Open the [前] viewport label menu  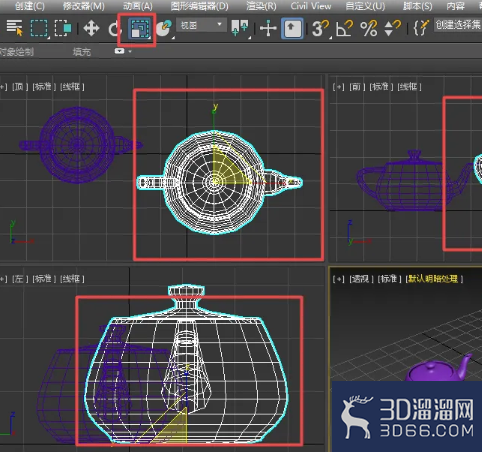357,87
